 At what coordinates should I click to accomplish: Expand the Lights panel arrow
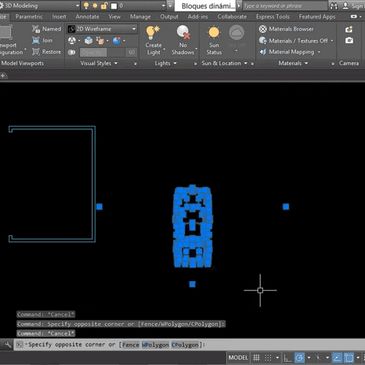(175, 63)
